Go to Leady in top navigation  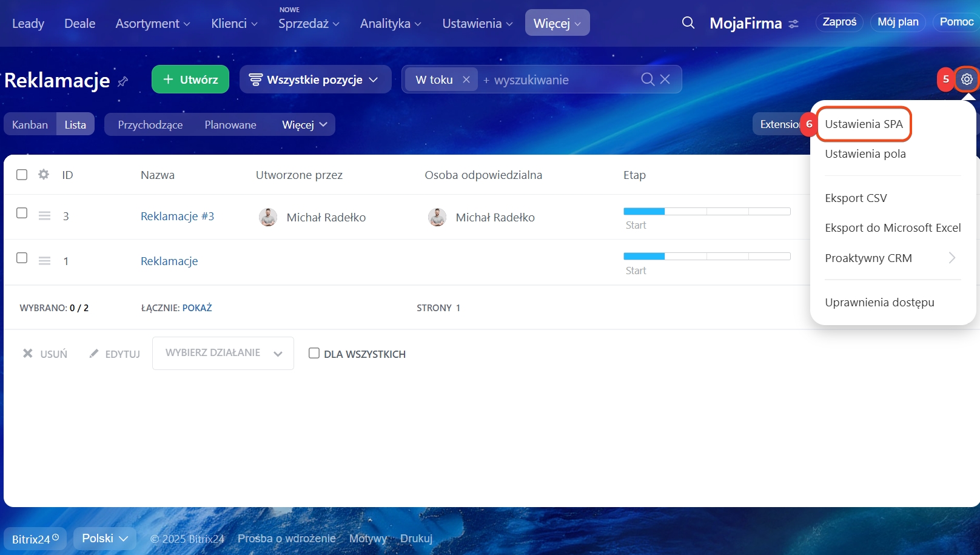point(29,24)
